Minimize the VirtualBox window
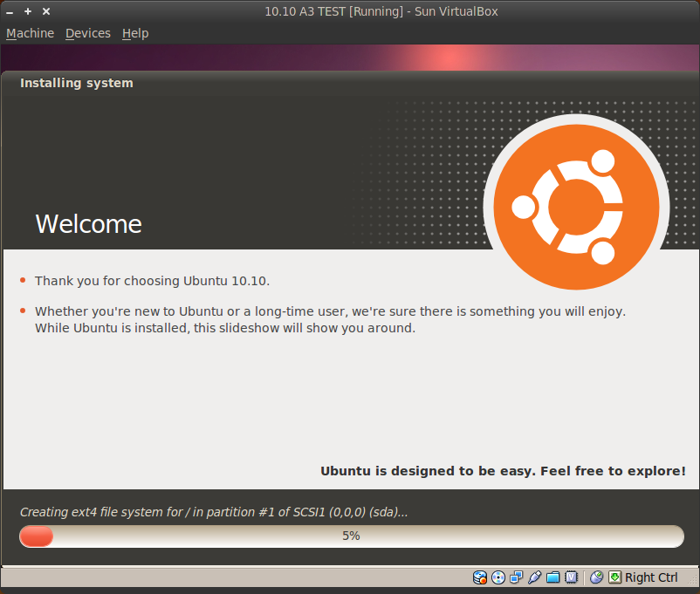The image size is (700, 594). 10,11
